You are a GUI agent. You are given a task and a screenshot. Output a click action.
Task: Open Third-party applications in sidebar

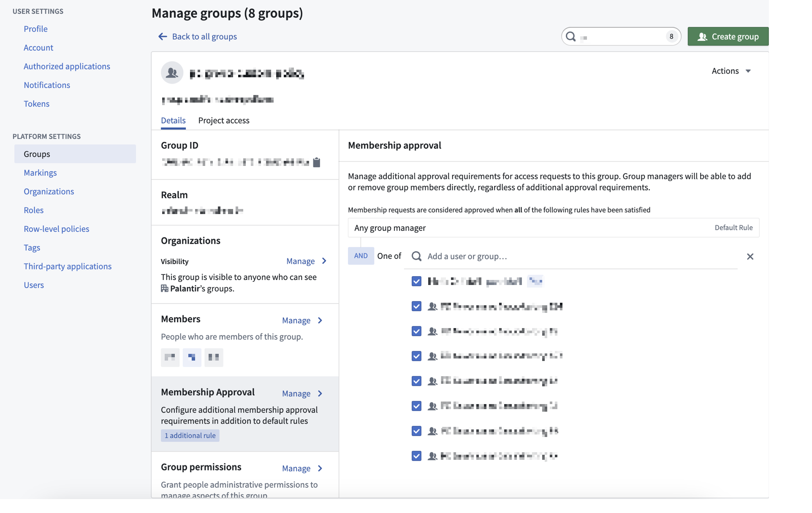[68, 266]
